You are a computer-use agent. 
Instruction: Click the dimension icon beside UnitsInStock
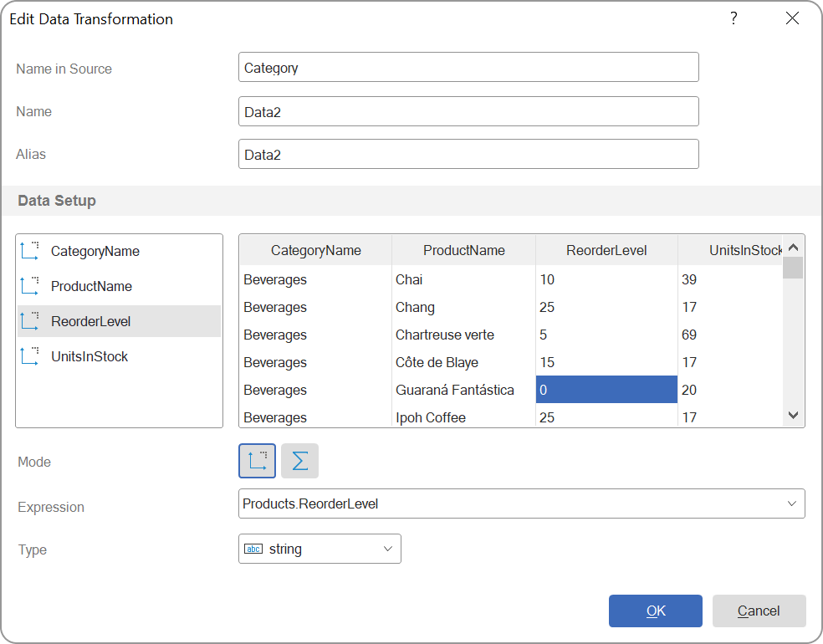[28, 355]
